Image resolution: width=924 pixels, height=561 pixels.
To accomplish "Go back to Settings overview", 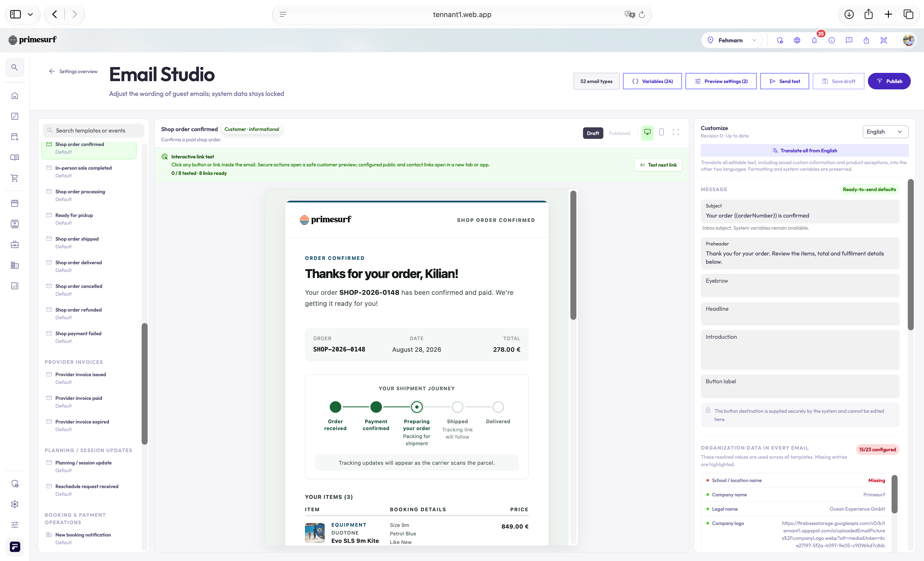I will click(x=73, y=71).
